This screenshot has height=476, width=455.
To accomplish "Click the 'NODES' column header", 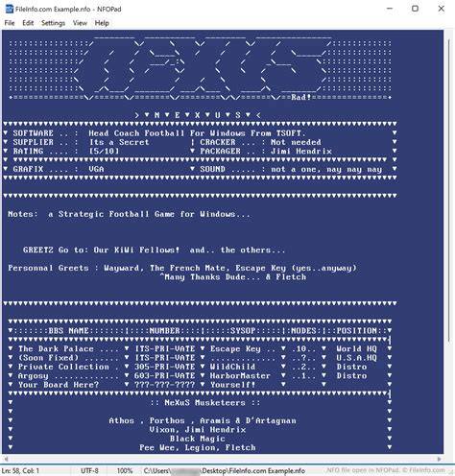I will pyautogui.click(x=303, y=330).
